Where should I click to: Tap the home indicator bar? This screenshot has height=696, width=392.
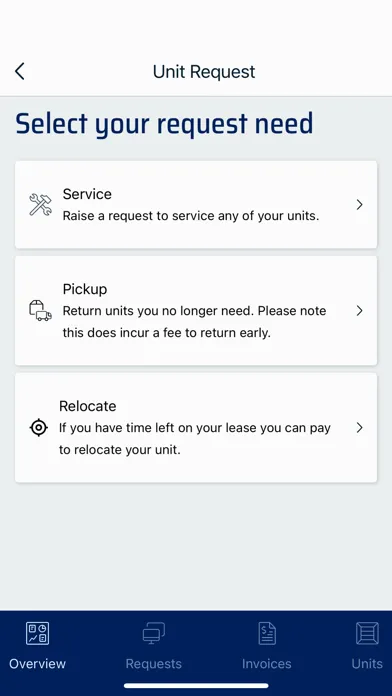tap(196, 686)
